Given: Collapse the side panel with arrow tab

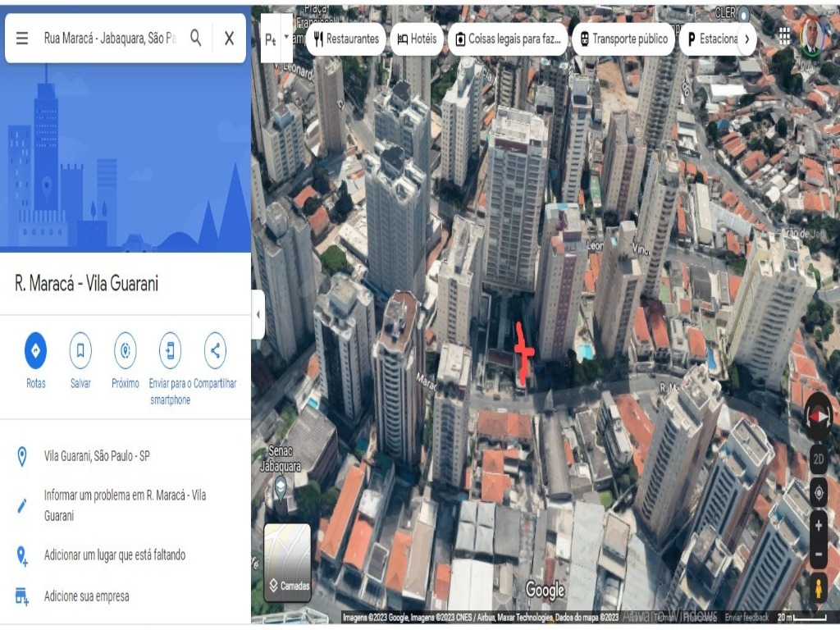Looking at the screenshot, I should pos(258,314).
